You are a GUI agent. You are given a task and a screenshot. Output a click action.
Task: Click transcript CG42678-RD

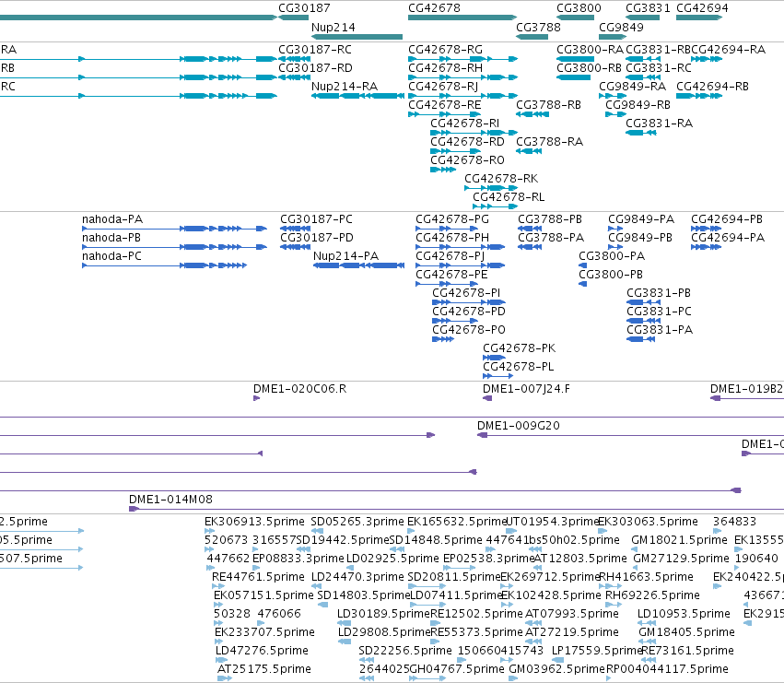(x=455, y=151)
